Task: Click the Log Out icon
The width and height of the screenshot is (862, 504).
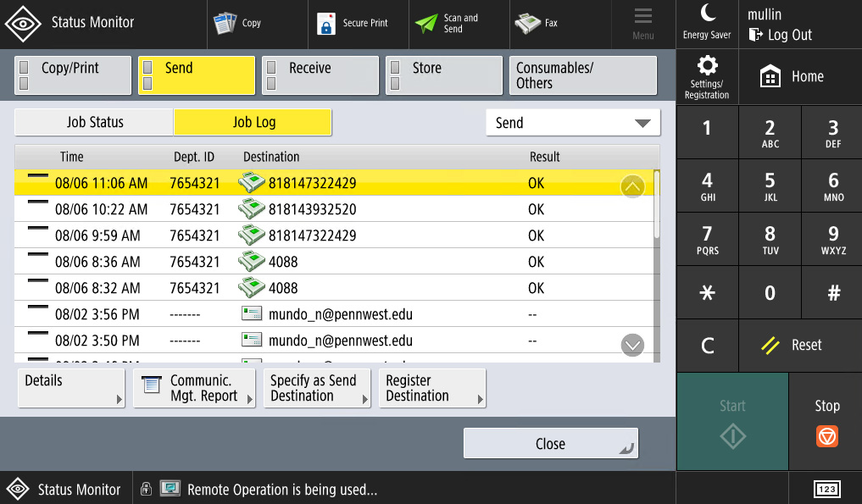Action: point(756,35)
